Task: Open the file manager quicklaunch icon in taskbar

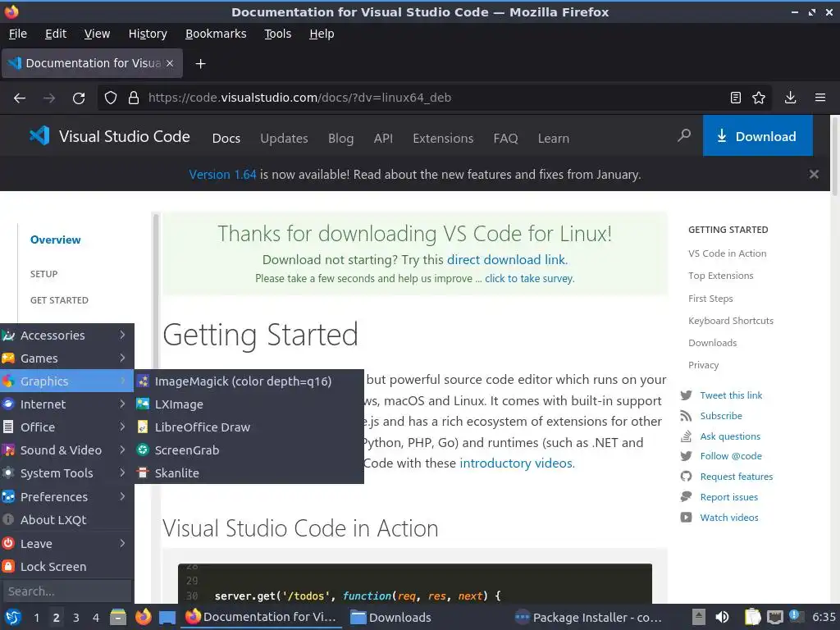Action: (x=118, y=617)
